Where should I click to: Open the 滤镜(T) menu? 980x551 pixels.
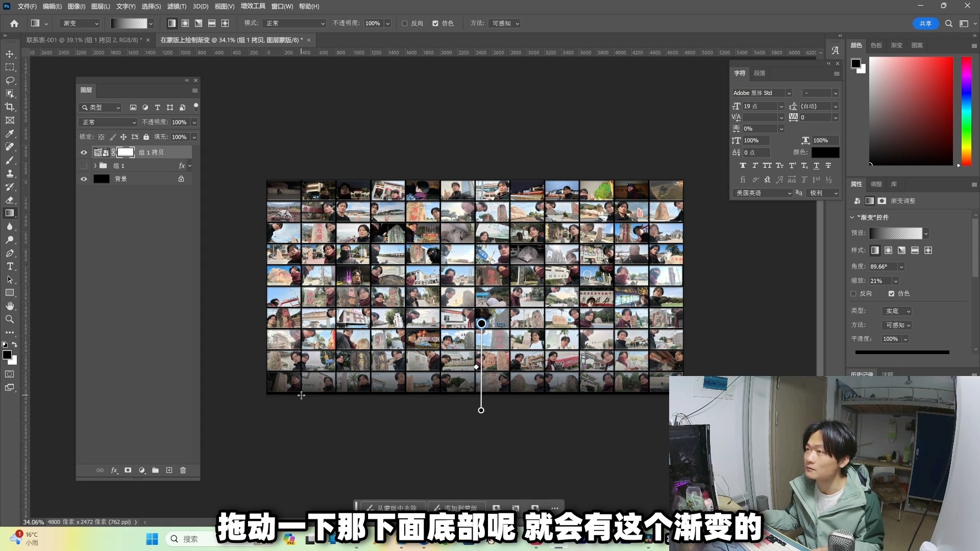click(x=177, y=7)
